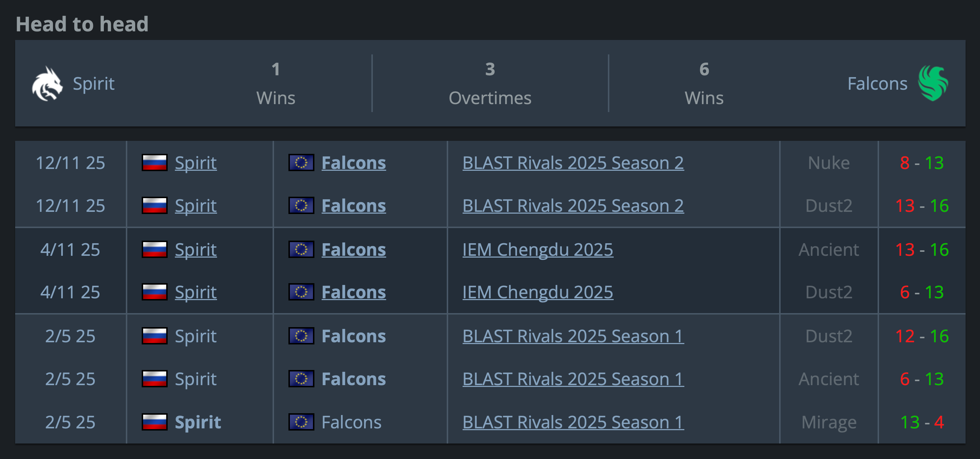
Task: Click the Spirit dragon logo in header
Action: click(x=47, y=84)
